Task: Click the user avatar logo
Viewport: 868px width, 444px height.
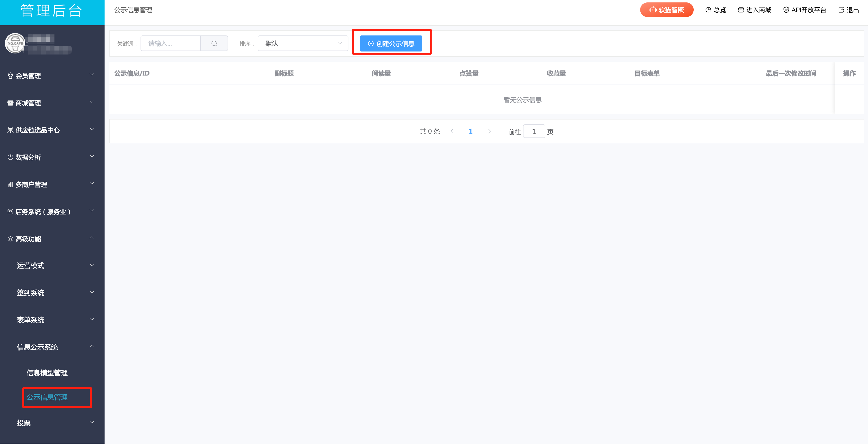Action: (x=15, y=43)
